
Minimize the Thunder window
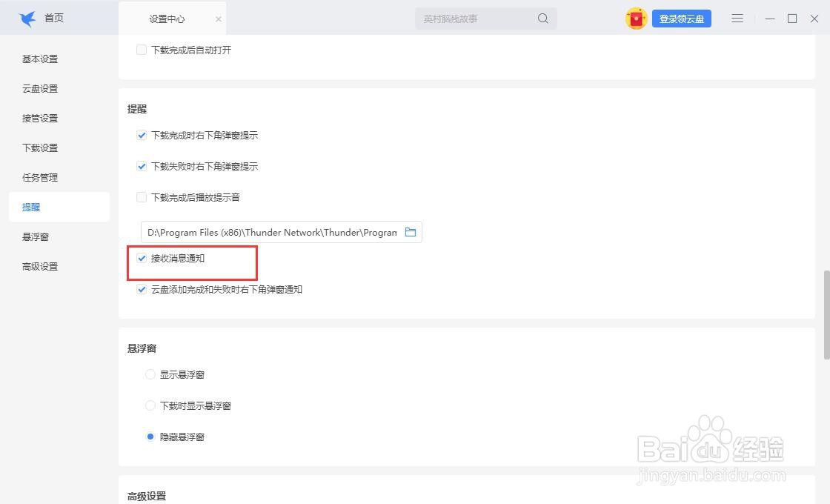(x=770, y=19)
